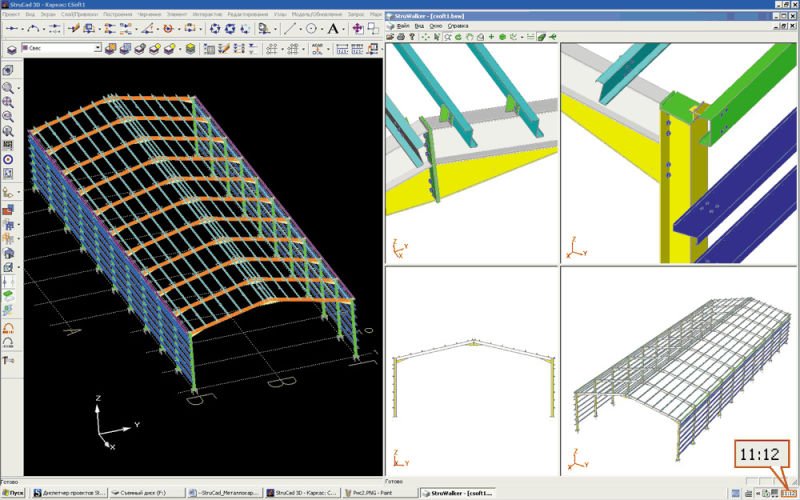800x500 pixels.
Task: Open the Справка menu in StruWalker
Action: [x=457, y=25]
